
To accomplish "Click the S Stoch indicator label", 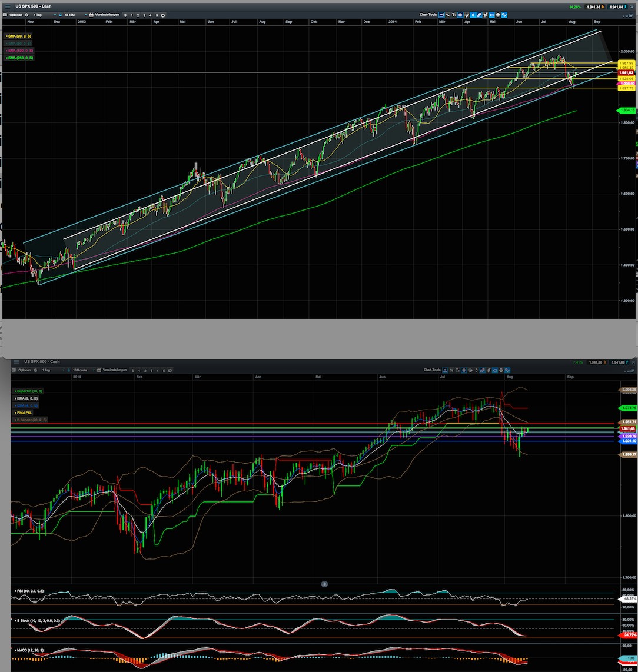I will click(38, 621).
